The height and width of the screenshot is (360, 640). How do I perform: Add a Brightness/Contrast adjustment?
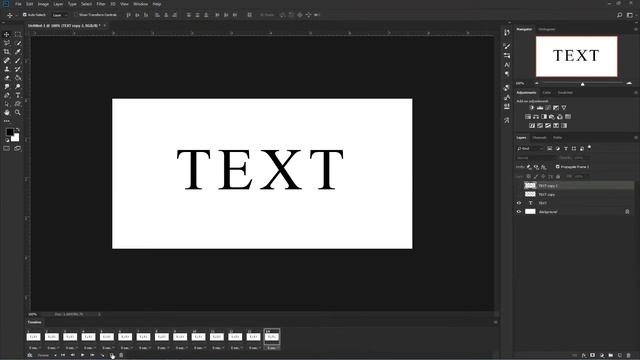531,108
